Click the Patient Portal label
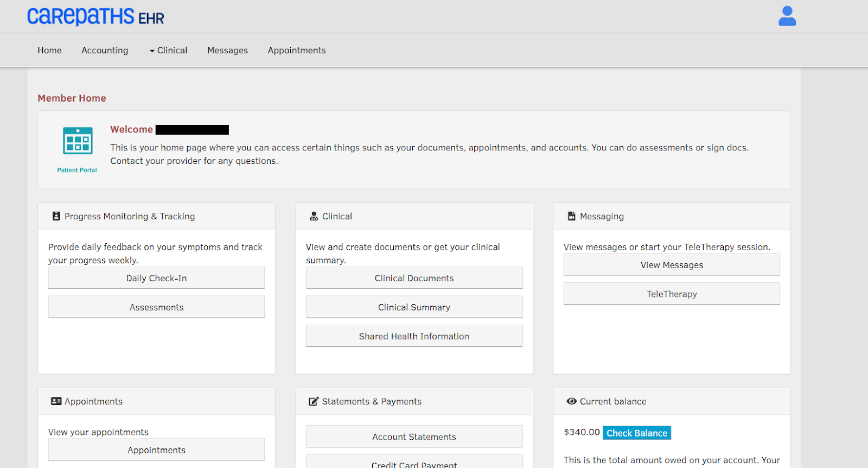 (x=77, y=170)
